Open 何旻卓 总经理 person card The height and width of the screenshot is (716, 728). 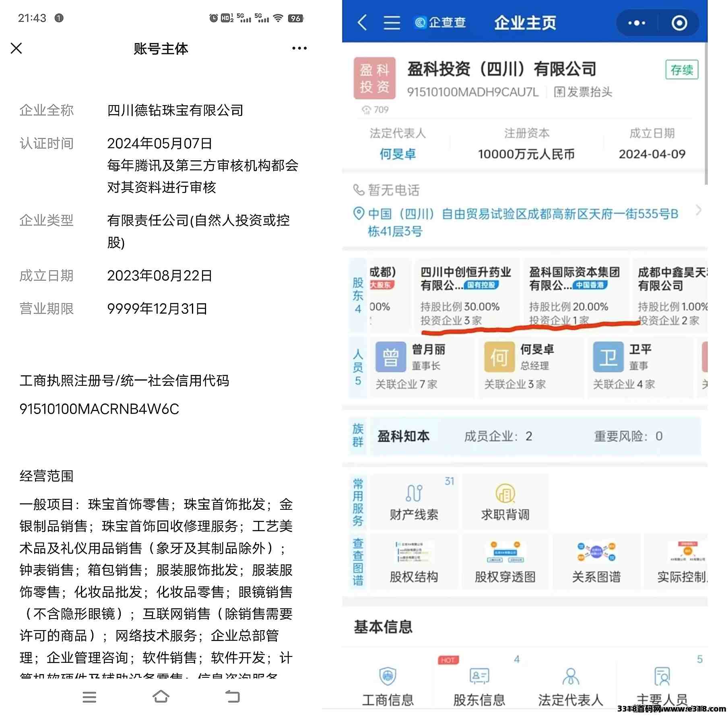point(530,367)
